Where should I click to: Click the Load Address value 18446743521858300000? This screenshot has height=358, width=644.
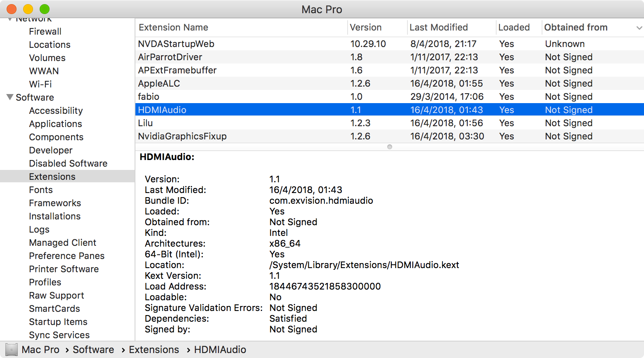tap(325, 286)
